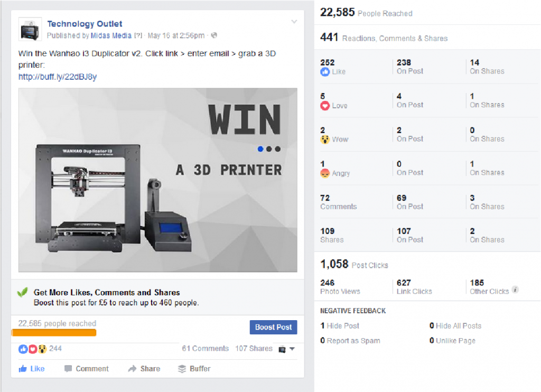Click the globe privacy icon beside timestamp
This screenshot has width=541, height=392.
point(214,35)
